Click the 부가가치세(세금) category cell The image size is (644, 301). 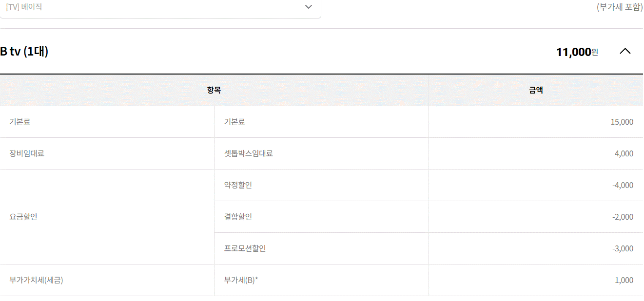pyautogui.click(x=36, y=280)
